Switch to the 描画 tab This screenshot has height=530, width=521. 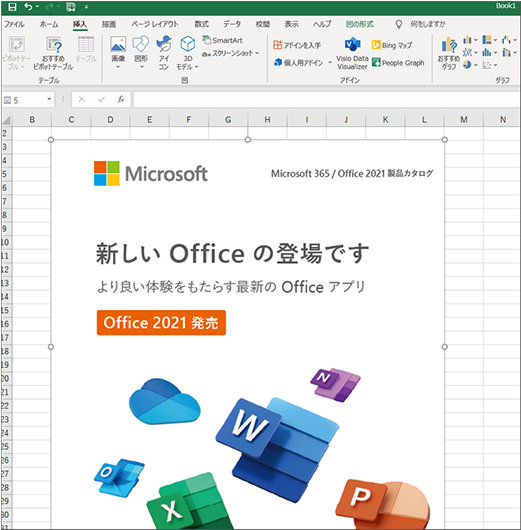(109, 24)
